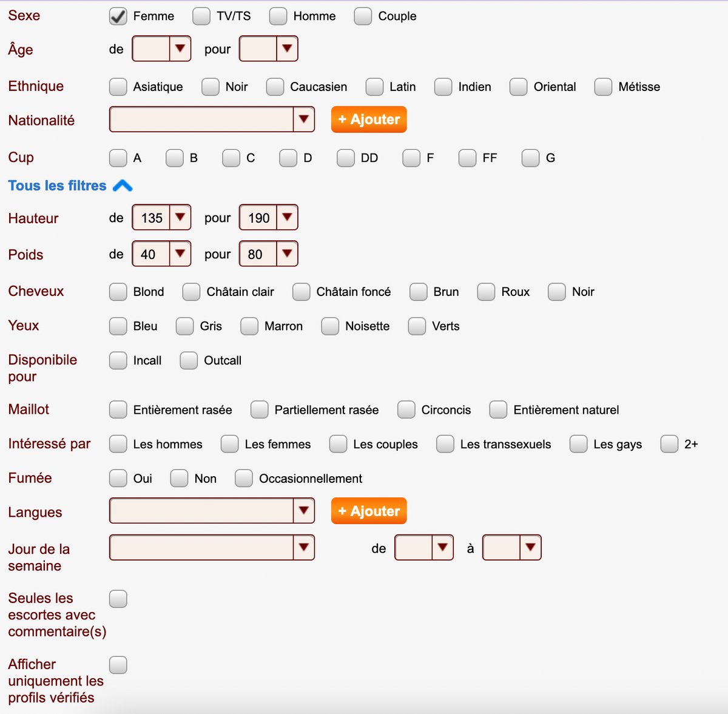
Task: Open the Nationalité dropdown
Action: point(212,120)
